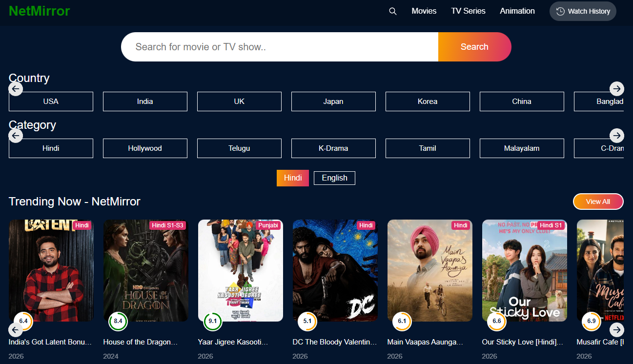Viewport: 633px width, 364px height.
Task: Click the left arrow of the Country row
Action: coord(16,88)
